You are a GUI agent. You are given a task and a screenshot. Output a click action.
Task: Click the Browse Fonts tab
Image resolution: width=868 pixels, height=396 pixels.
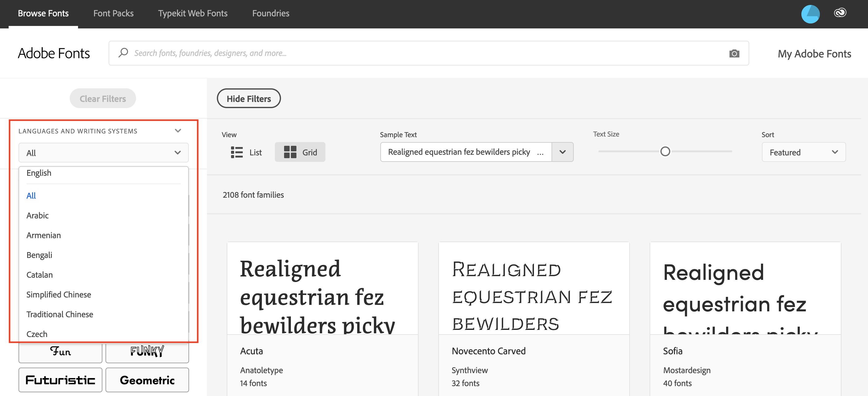43,13
